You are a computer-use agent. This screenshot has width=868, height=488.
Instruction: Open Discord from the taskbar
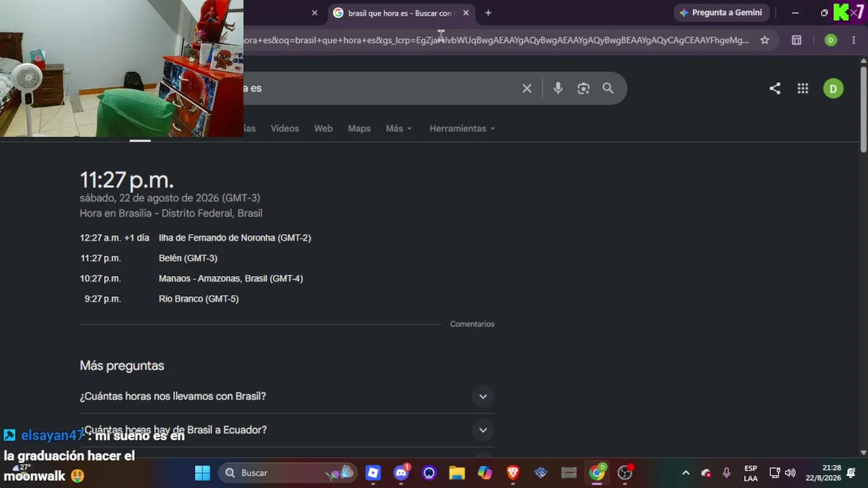click(401, 473)
